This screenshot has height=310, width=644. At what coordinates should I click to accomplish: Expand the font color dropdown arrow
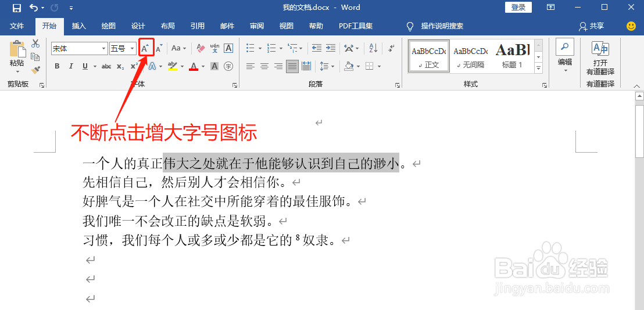click(202, 66)
